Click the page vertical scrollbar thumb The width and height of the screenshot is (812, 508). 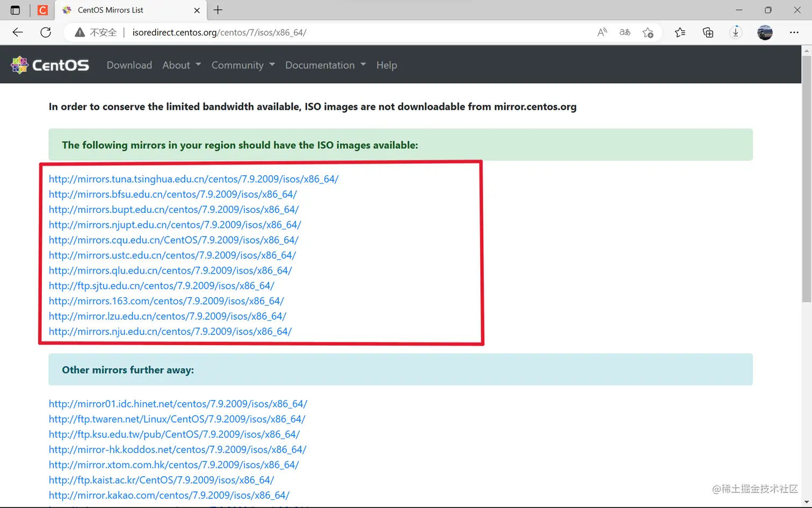[806, 178]
